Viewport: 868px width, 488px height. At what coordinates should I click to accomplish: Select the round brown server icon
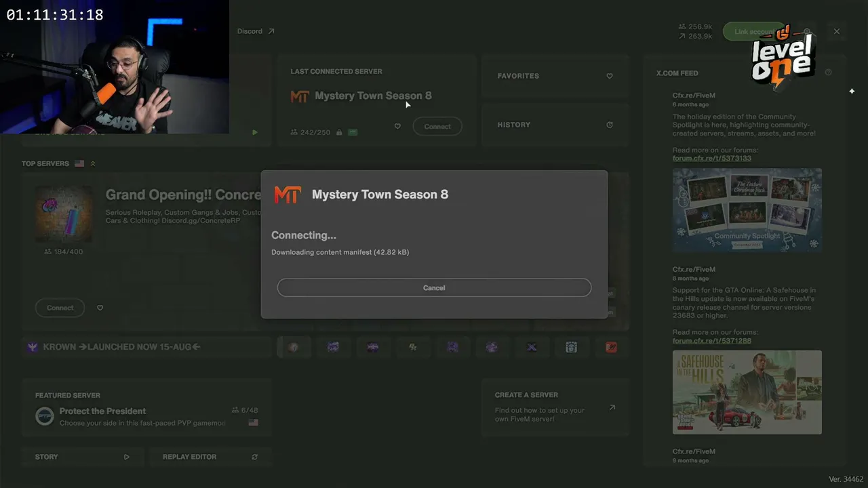293,347
